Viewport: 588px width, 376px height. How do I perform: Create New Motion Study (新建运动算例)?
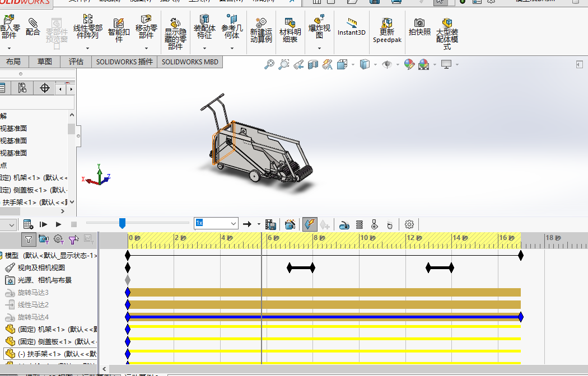(261, 30)
